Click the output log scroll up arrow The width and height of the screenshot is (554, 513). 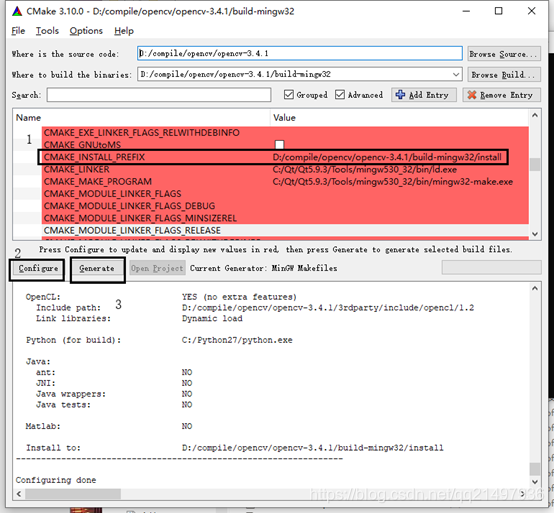click(x=535, y=289)
